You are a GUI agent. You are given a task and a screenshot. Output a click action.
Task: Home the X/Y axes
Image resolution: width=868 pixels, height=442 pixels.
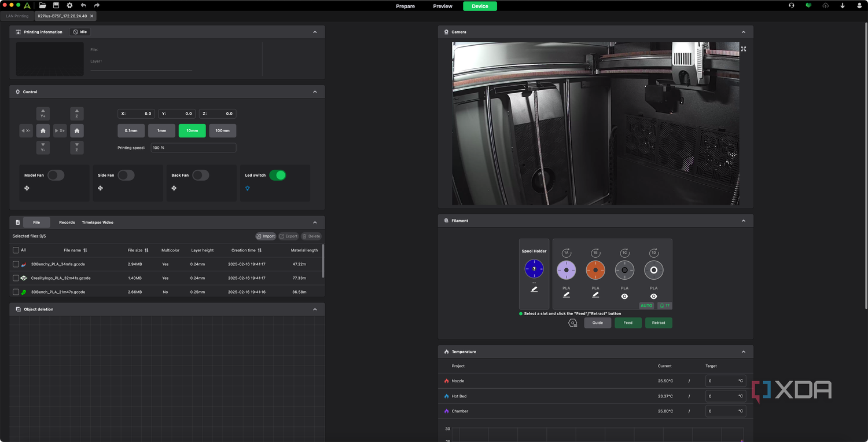43,131
